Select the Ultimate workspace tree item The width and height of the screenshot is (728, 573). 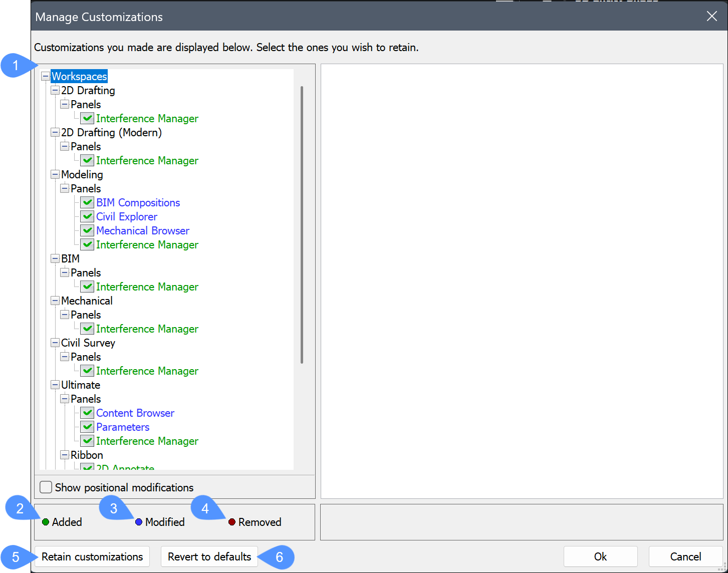(81, 385)
